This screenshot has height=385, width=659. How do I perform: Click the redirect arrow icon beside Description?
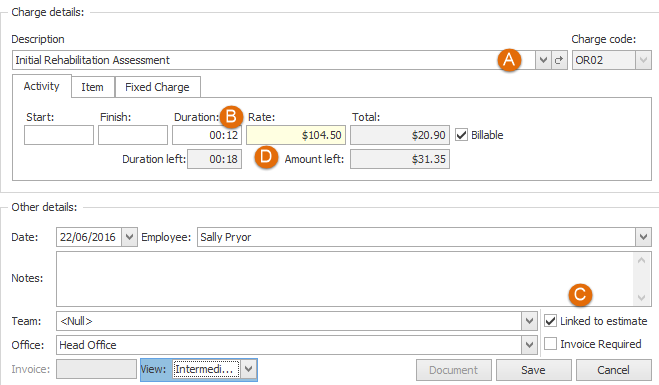(559, 60)
